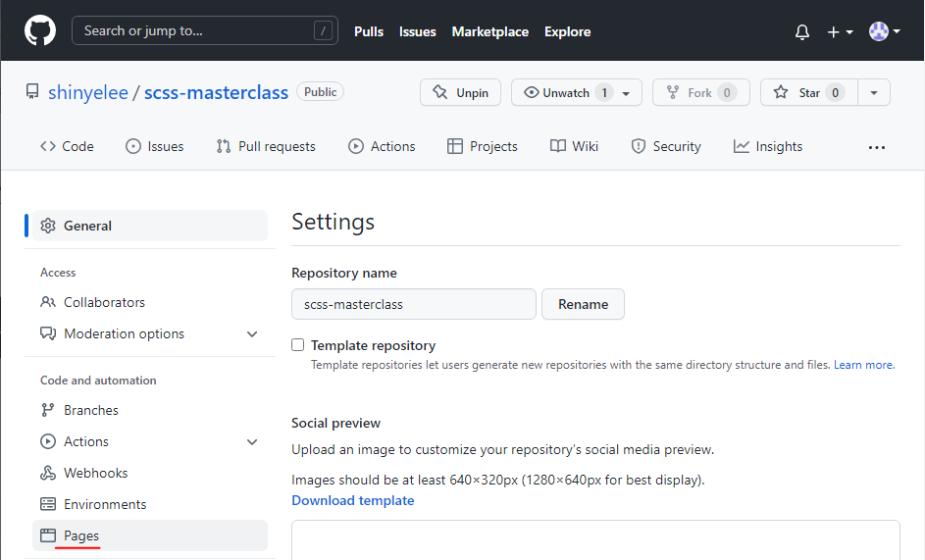Screen dimensions: 925x560
Task: Click the Rename button
Action: click(x=583, y=304)
